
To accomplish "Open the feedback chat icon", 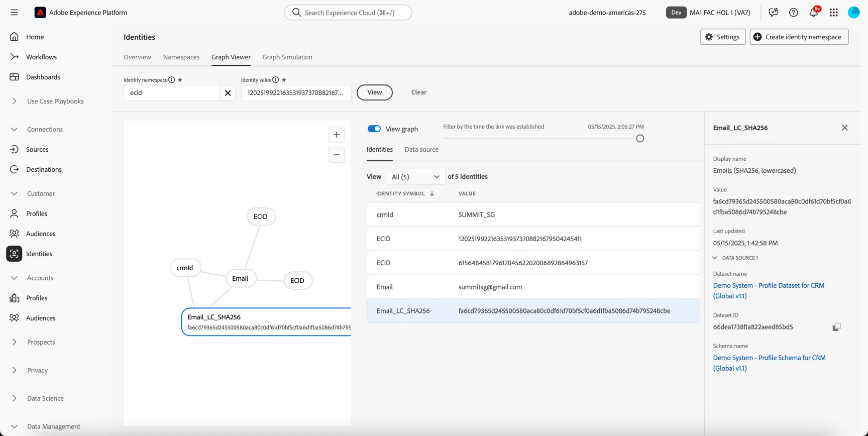I will [x=774, y=13].
